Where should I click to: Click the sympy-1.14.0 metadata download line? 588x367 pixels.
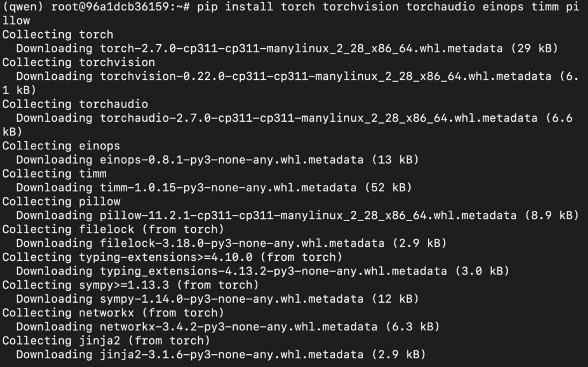point(217,299)
